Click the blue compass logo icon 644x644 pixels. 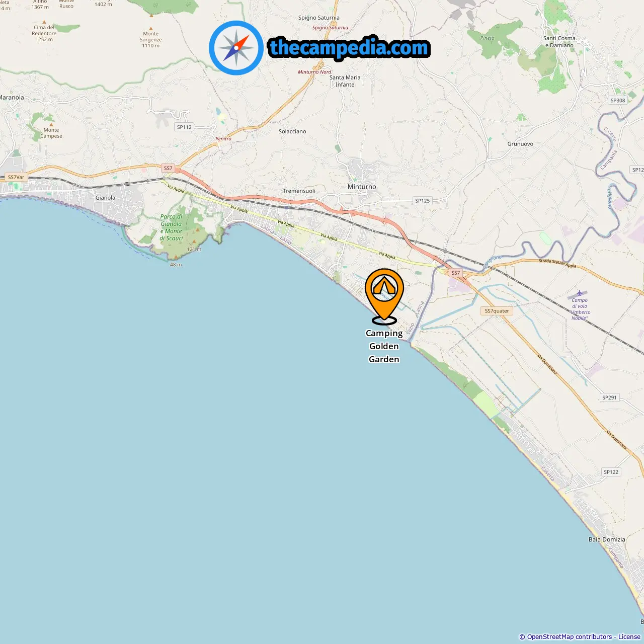coord(236,48)
